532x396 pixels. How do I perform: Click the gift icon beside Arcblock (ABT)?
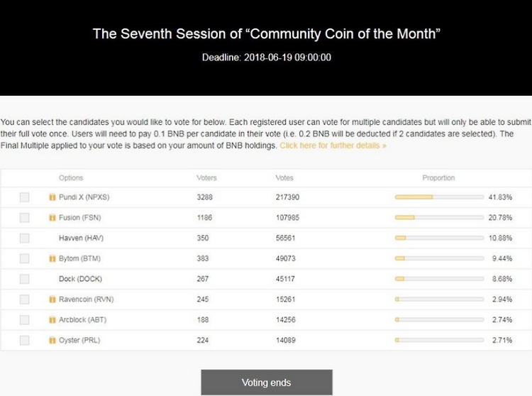[52, 319]
